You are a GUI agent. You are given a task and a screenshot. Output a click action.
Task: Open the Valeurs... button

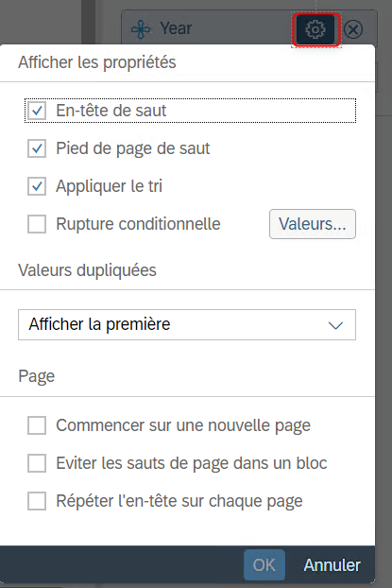click(312, 224)
